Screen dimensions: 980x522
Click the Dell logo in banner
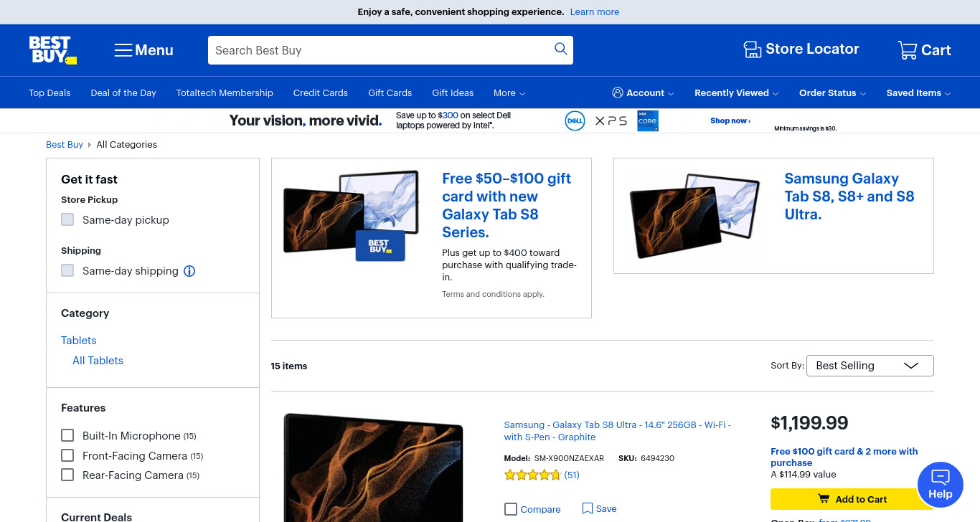point(575,120)
